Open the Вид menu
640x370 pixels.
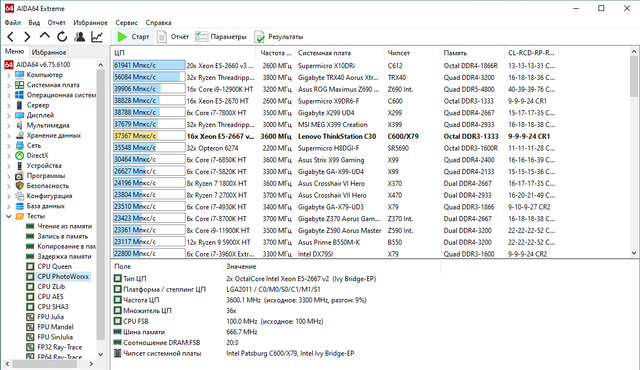point(34,22)
